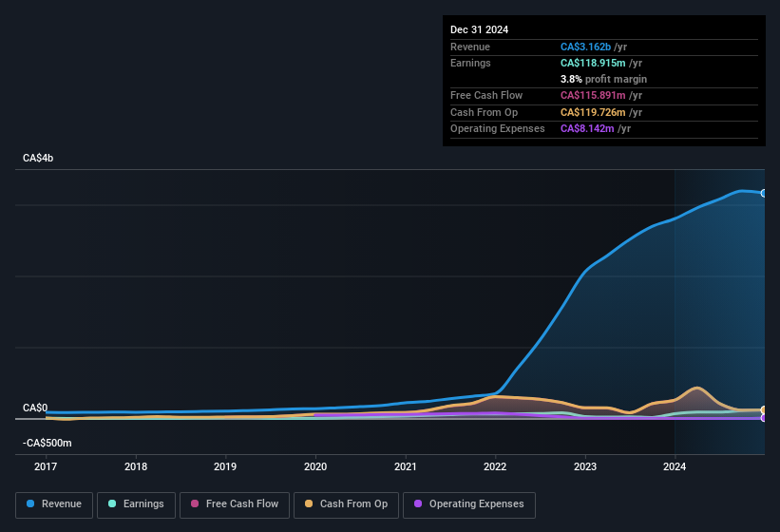Screen dimensions: 780x532
Task: Toggle the Earnings series legend button
Action: coord(136,505)
